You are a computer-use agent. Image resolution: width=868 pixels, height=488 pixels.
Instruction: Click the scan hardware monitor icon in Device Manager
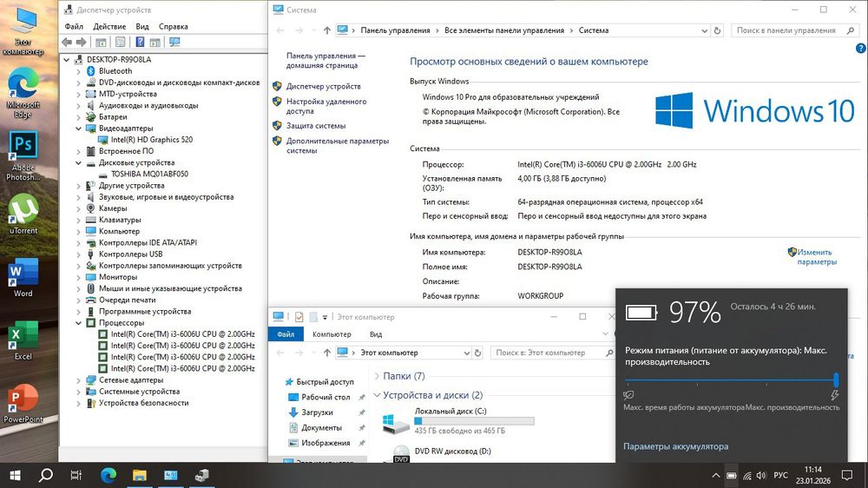175,42
